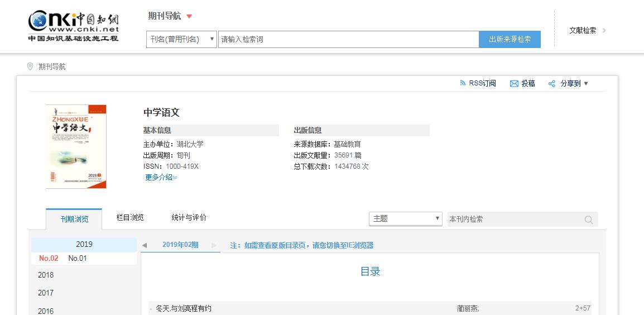Image resolution: width=644 pixels, height=315 pixels.
Task: Expand year 2017 issues
Action: coord(46,293)
